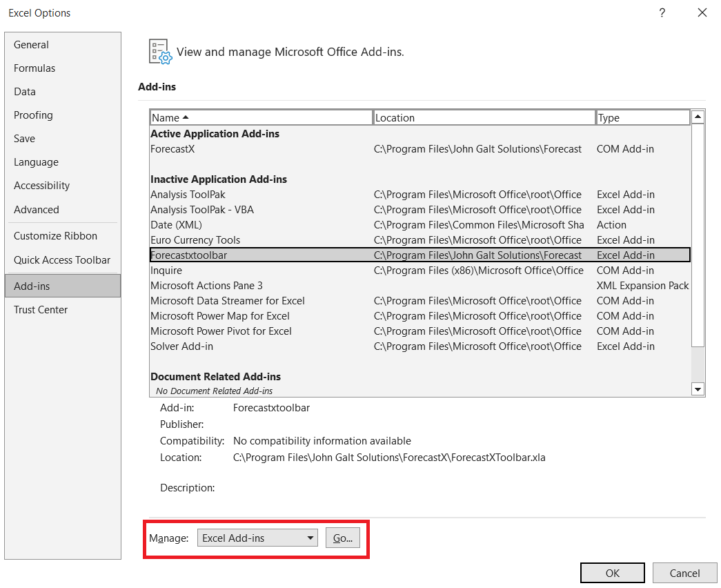
Task: Click the Go button next to Manage
Action: pyautogui.click(x=343, y=538)
